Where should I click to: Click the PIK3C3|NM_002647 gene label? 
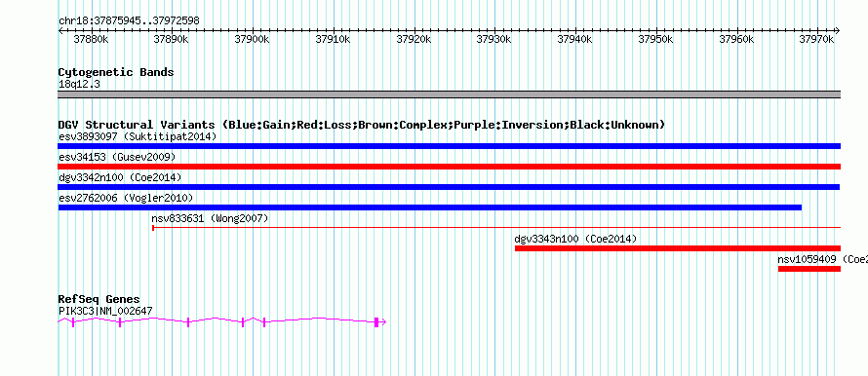105,312
